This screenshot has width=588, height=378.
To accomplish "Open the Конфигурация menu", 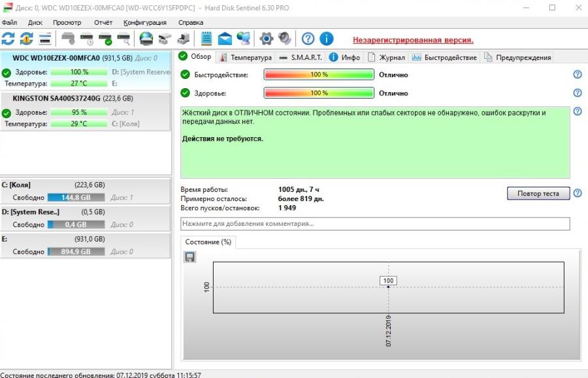I will [x=144, y=22].
